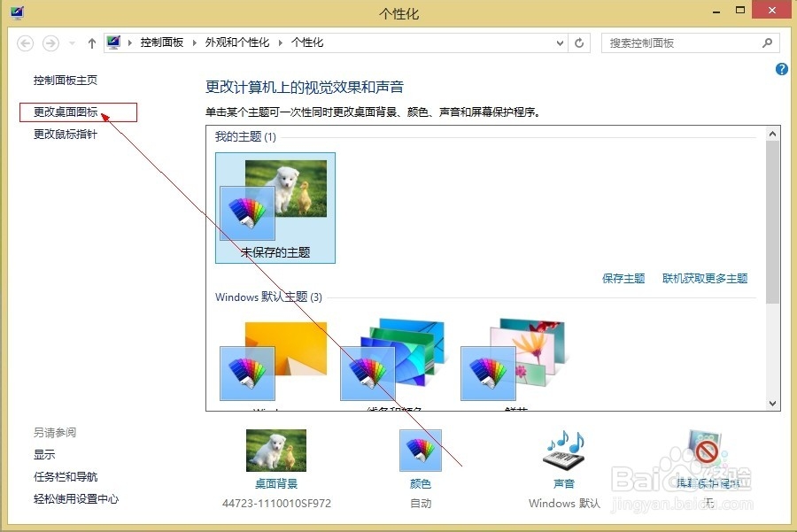Screen dimensions: 797x532
Task: Expand arrow after 外观和个性化 breadcrumb
Action: (281, 43)
